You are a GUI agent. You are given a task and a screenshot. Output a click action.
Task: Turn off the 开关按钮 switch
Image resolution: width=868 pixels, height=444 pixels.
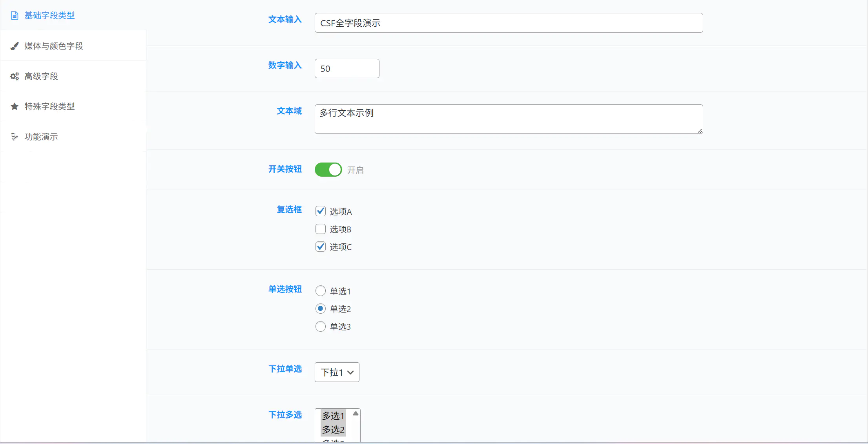(328, 170)
